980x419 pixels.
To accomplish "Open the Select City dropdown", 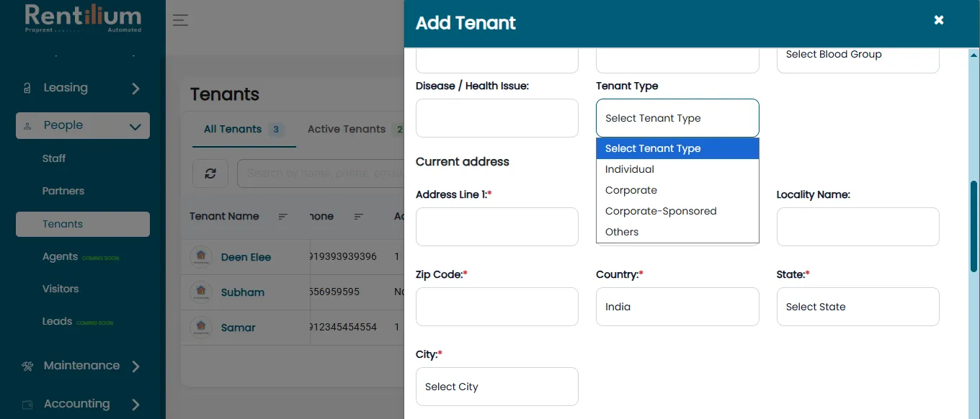I will point(497,387).
